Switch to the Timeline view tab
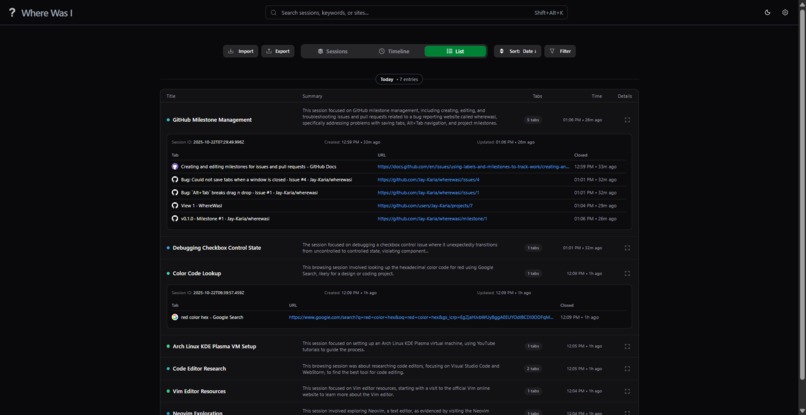 pos(394,51)
